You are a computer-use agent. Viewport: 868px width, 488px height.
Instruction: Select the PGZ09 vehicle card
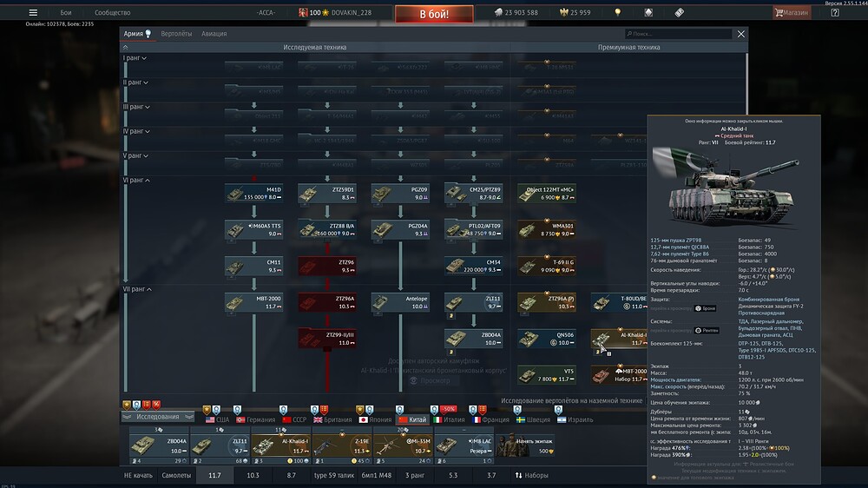pyautogui.click(x=400, y=194)
